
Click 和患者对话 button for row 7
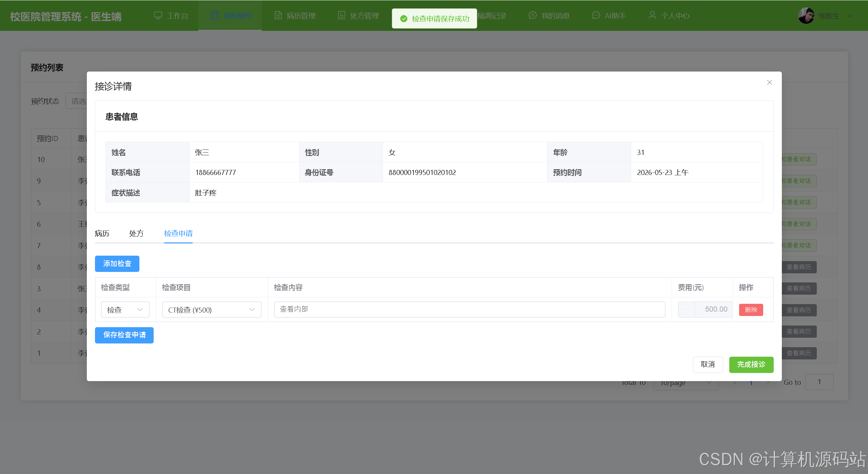(x=799, y=245)
